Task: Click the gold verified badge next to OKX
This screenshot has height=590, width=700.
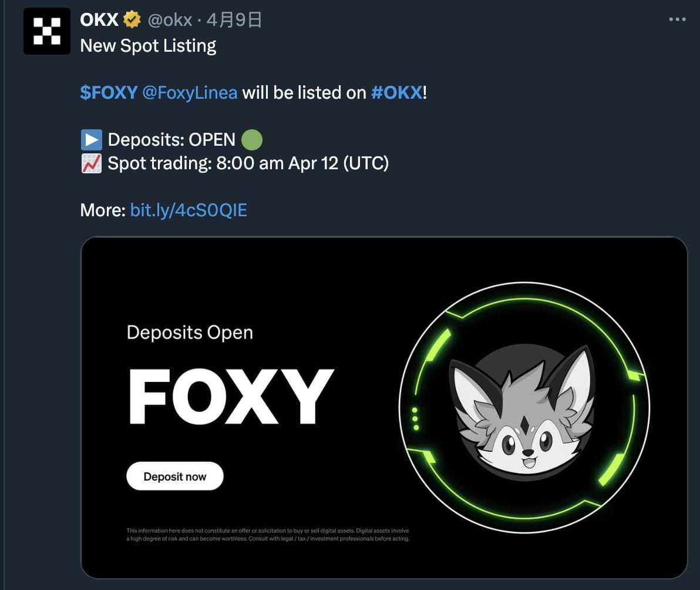Action: (x=132, y=19)
